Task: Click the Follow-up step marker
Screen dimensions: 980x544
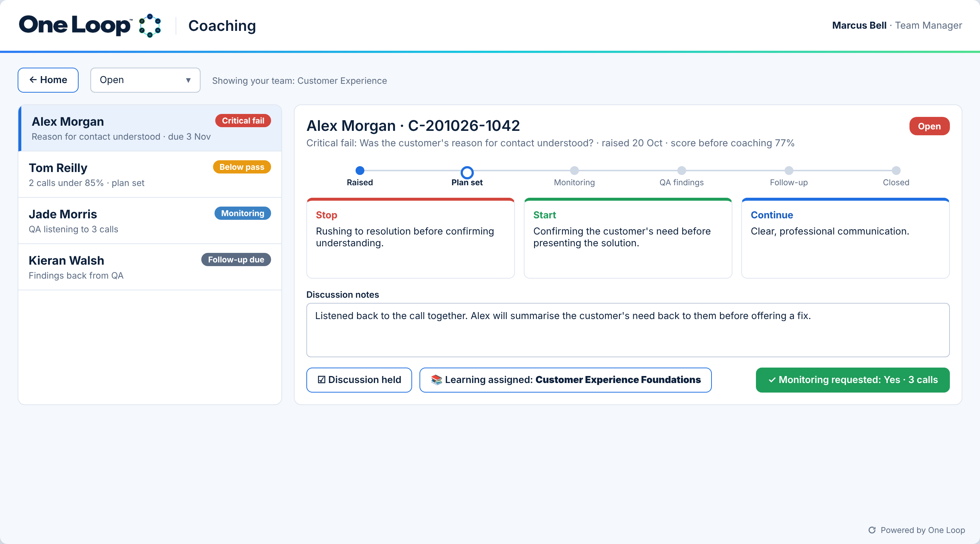Action: tap(789, 171)
